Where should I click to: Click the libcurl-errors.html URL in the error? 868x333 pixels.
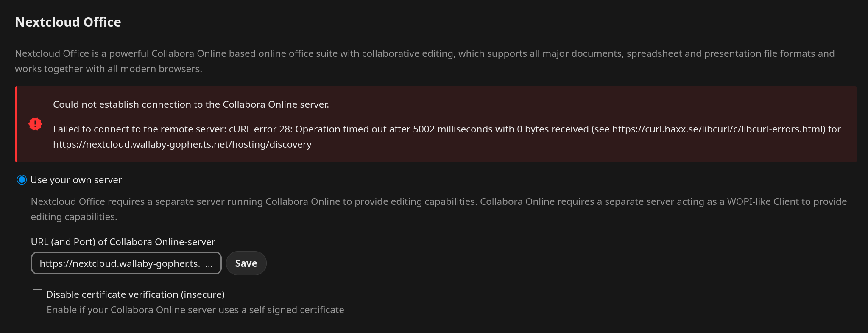[718, 129]
